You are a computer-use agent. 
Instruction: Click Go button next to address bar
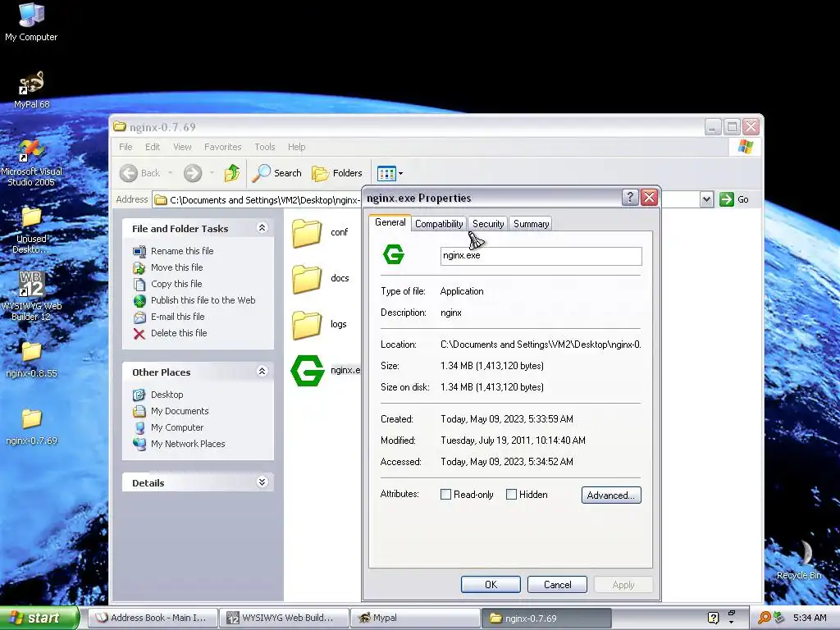pyautogui.click(x=734, y=199)
